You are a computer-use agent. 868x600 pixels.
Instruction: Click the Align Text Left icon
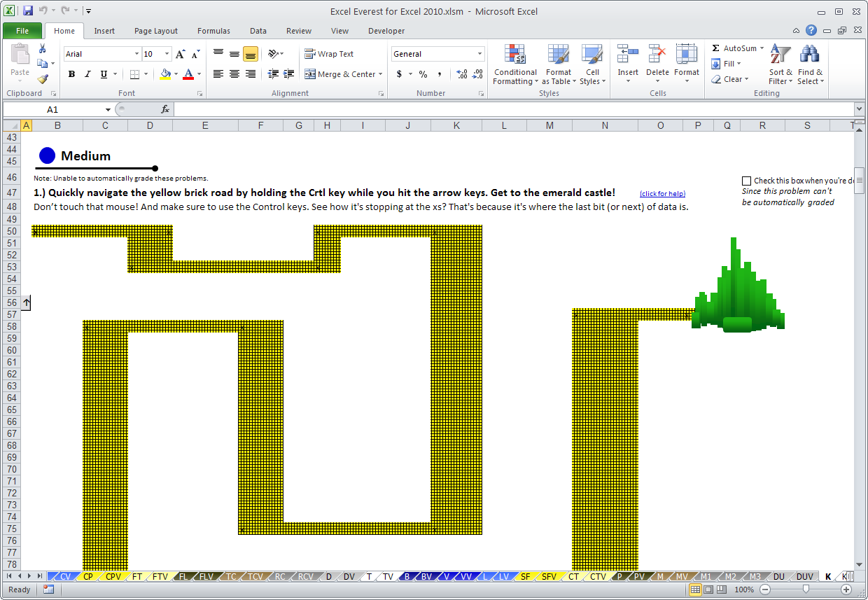(218, 74)
